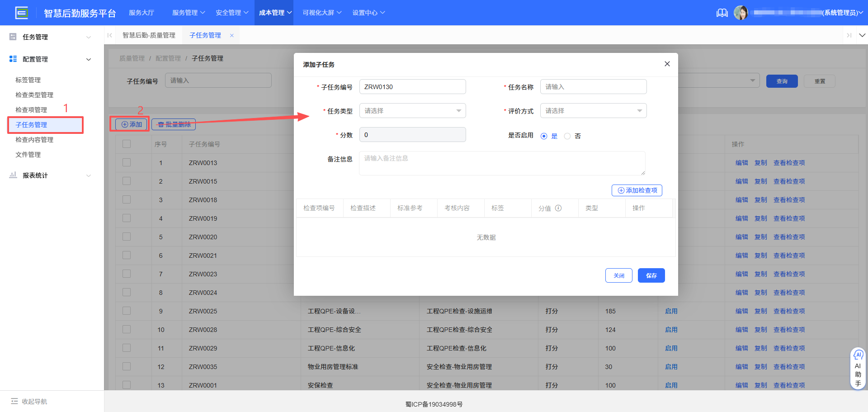Open 查看检查项 for row ZRW0025

(789, 311)
